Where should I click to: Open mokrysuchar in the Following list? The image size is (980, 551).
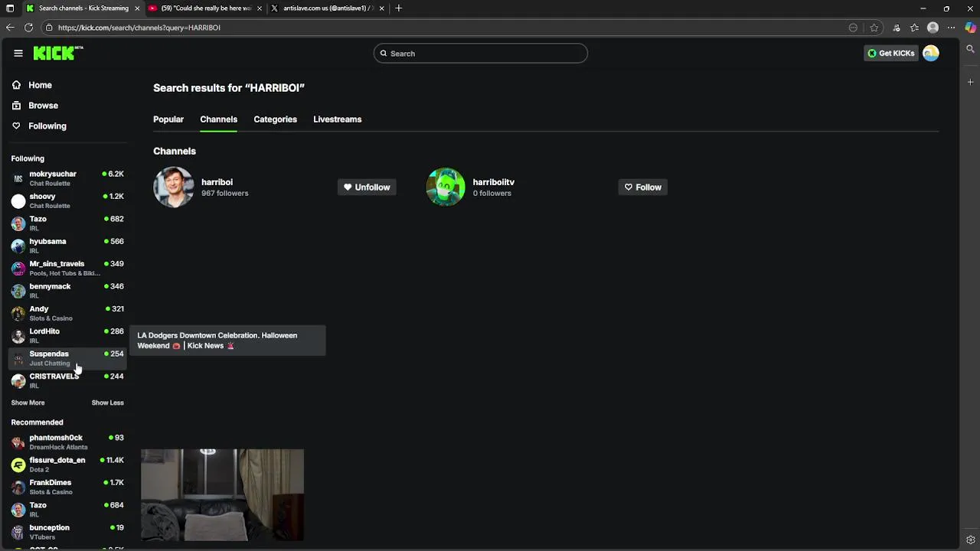click(x=67, y=178)
